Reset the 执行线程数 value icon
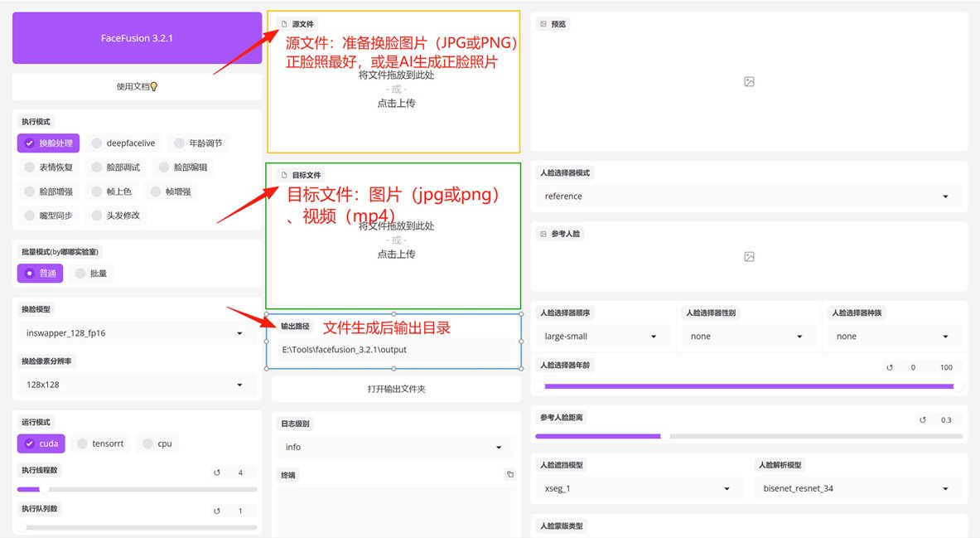980x538 pixels. click(x=217, y=473)
